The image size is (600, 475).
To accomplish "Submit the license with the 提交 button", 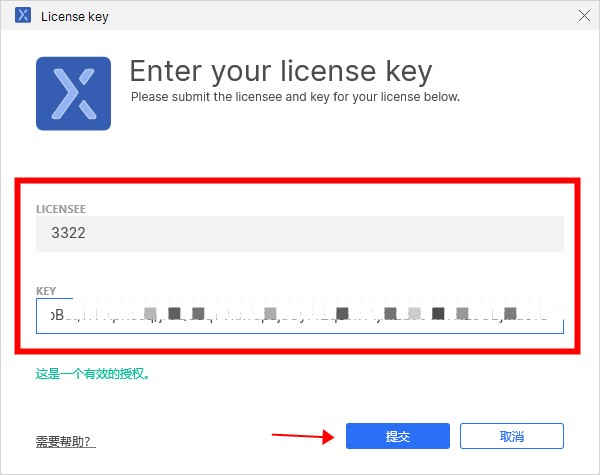I will pos(398,436).
